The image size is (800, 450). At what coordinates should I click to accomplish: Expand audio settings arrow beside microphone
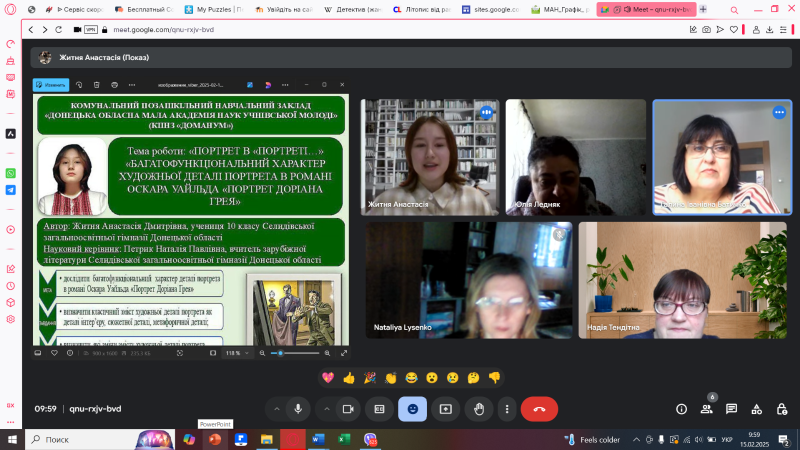(275, 408)
